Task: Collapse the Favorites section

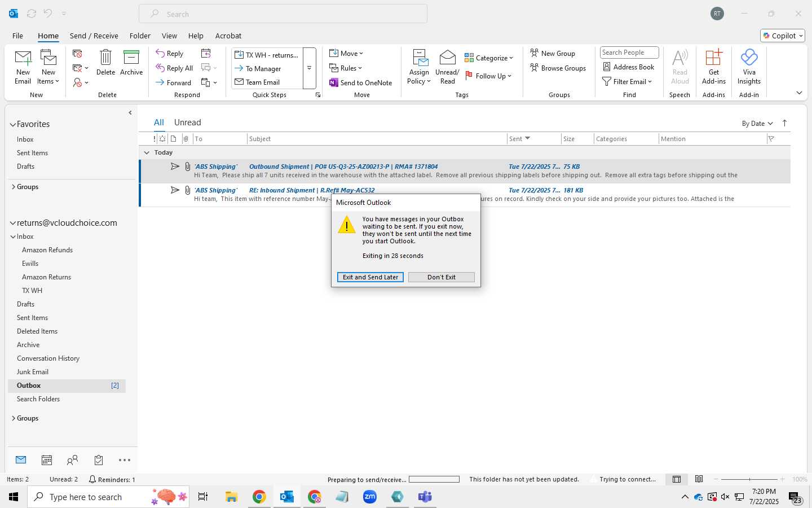Action: point(12,124)
